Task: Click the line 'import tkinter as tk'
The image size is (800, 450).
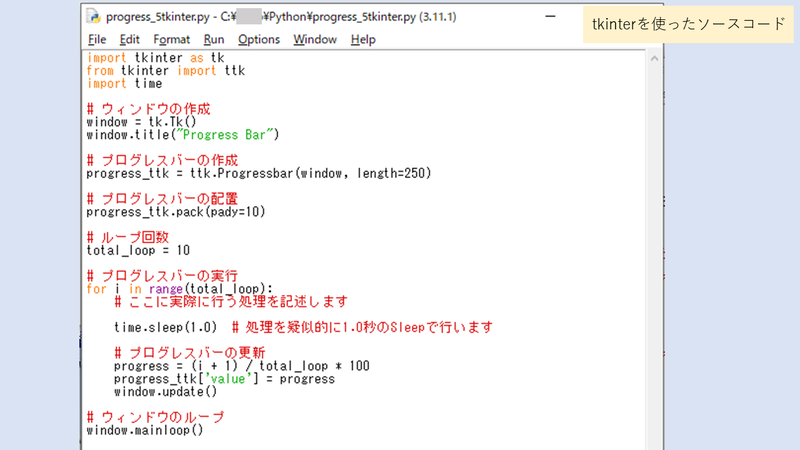Action: (x=155, y=58)
